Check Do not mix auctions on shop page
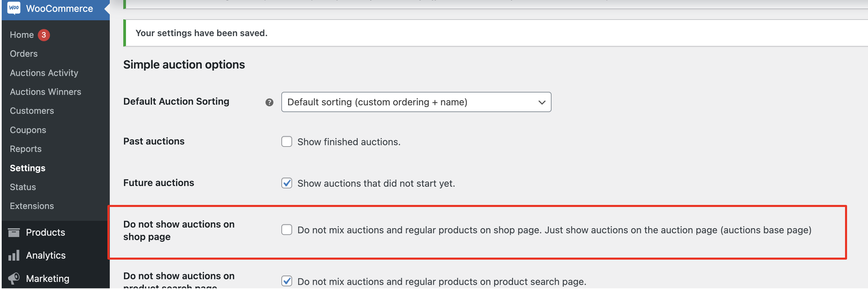The width and height of the screenshot is (868, 289). click(287, 230)
